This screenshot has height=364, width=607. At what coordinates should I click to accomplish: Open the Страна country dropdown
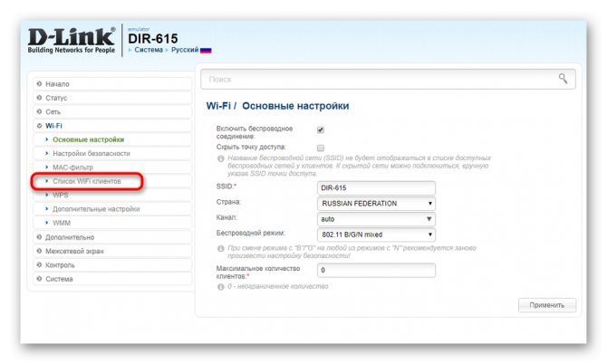[376, 204]
